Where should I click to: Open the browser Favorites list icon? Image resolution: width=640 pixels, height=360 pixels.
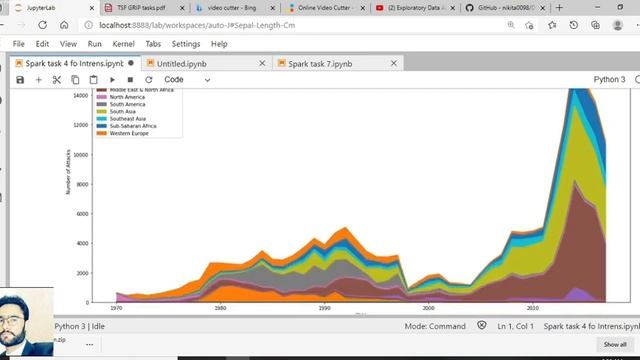(552, 25)
